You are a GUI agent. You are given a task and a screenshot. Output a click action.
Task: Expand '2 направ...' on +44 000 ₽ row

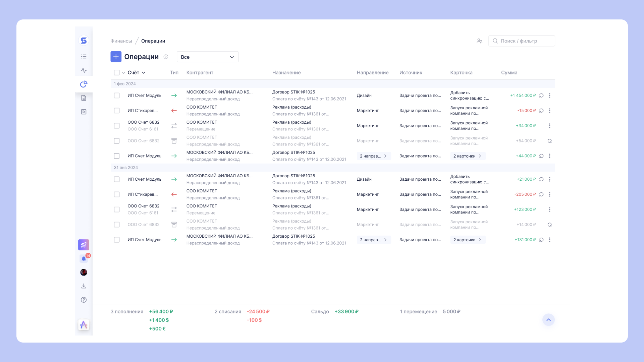(x=373, y=156)
